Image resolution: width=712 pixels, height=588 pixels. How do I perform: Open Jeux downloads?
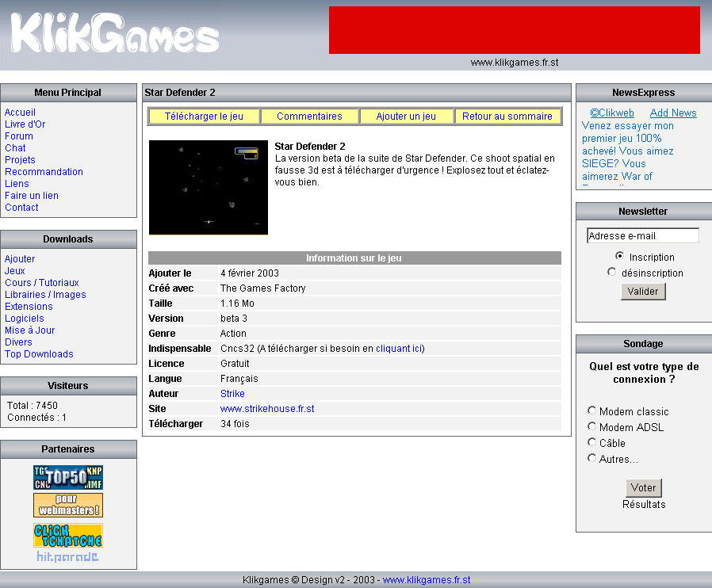click(14, 271)
